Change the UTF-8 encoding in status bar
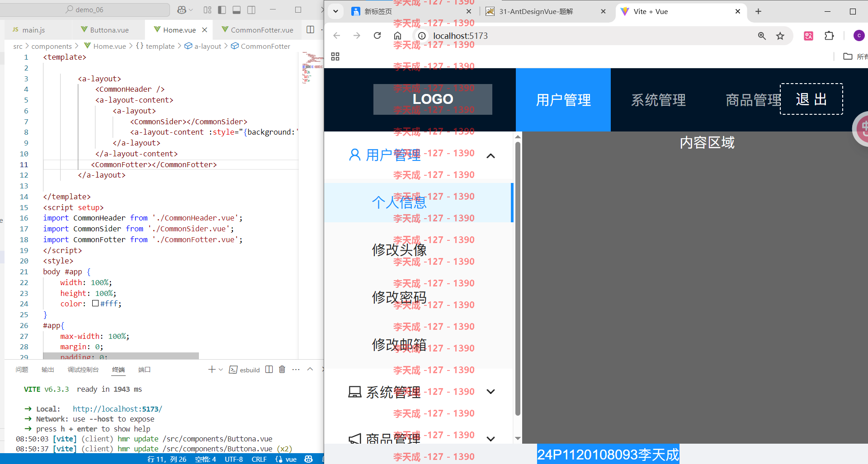 click(234, 459)
